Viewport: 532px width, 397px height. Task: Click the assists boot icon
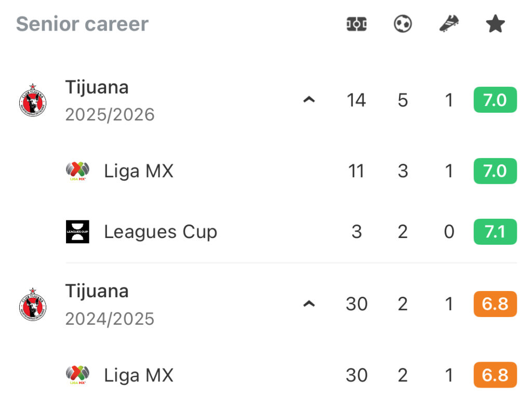coord(449,24)
